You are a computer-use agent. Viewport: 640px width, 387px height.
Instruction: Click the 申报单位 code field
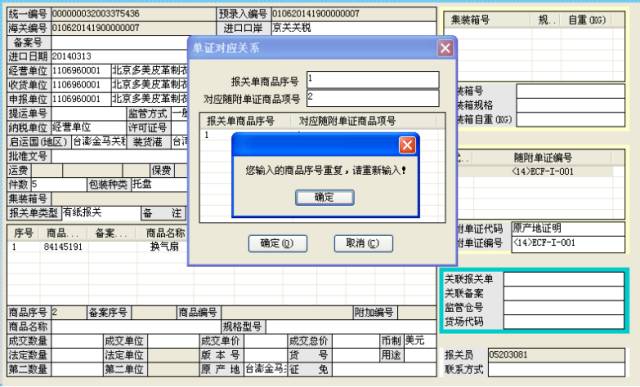(81, 99)
